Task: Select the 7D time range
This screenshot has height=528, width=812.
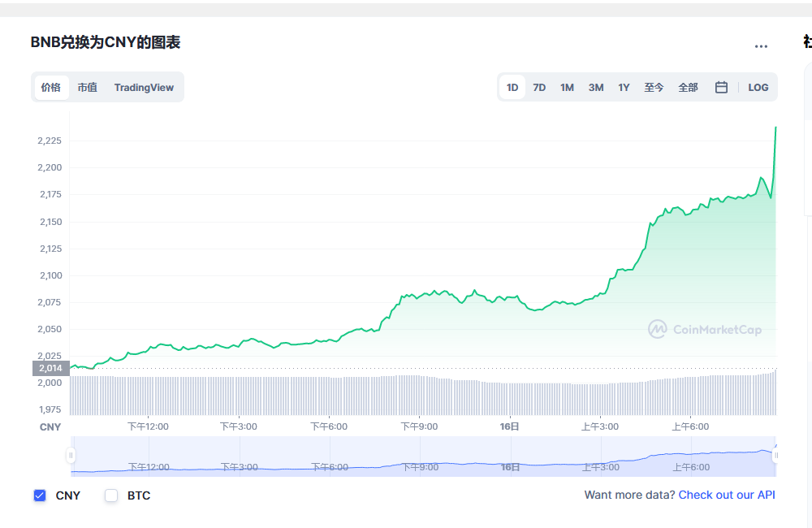Action: pyautogui.click(x=539, y=88)
